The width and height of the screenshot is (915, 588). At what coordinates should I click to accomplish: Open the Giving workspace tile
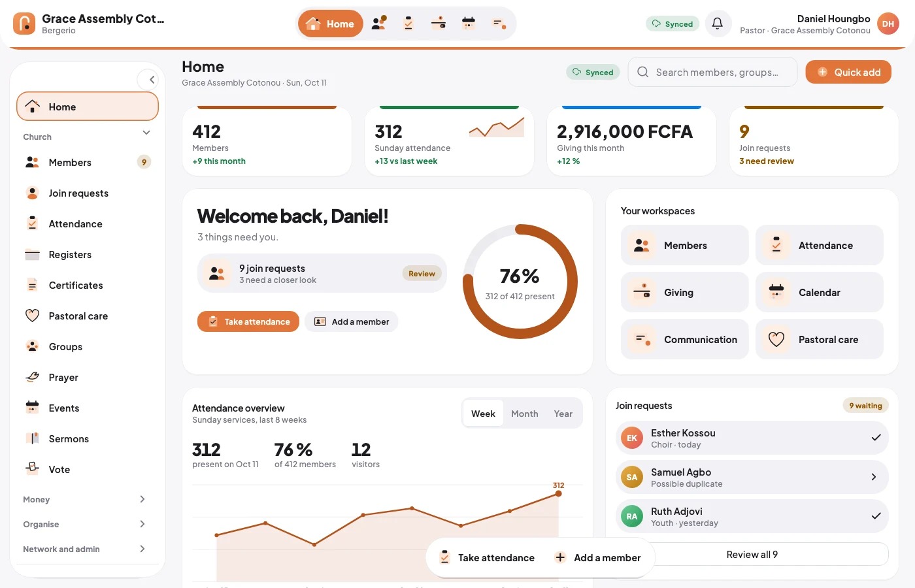click(685, 292)
